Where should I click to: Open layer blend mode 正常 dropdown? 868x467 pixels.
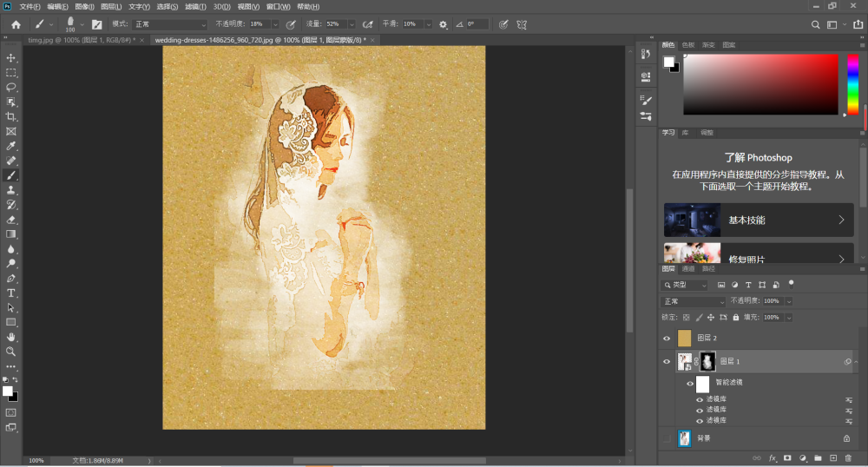point(693,301)
